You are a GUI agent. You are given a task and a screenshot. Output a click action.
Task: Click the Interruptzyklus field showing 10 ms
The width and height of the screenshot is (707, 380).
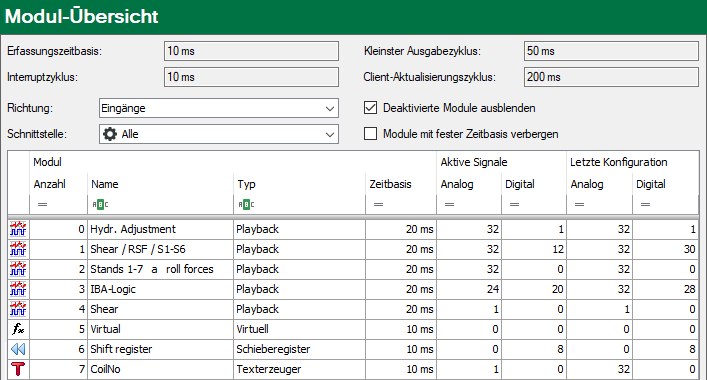(x=251, y=77)
